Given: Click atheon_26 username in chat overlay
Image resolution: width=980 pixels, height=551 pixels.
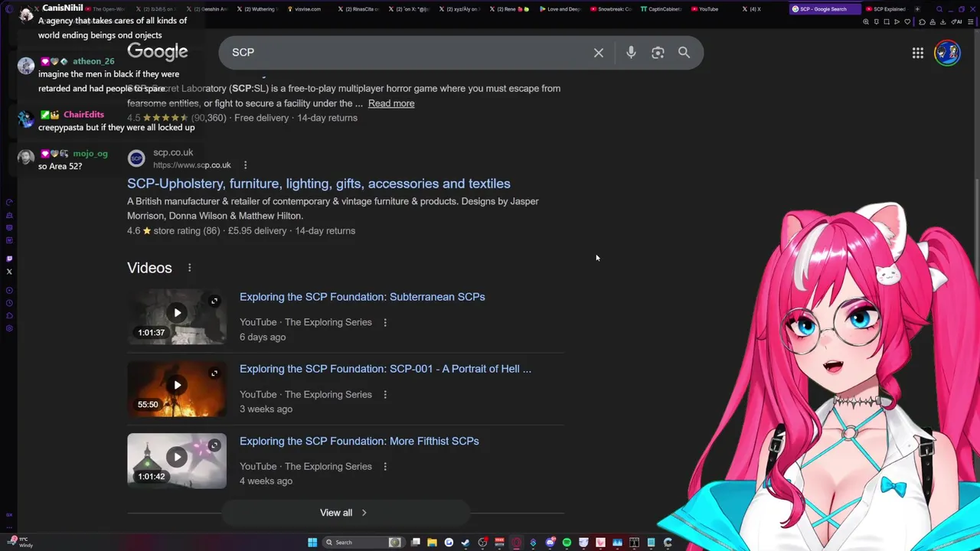Looking at the screenshot, I should point(93,61).
